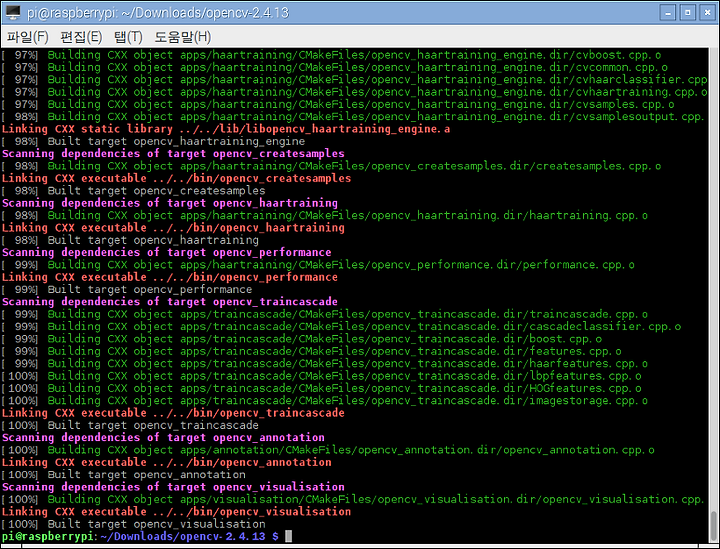Click the build line ending in haarfeatures.cpp.o

325,364
